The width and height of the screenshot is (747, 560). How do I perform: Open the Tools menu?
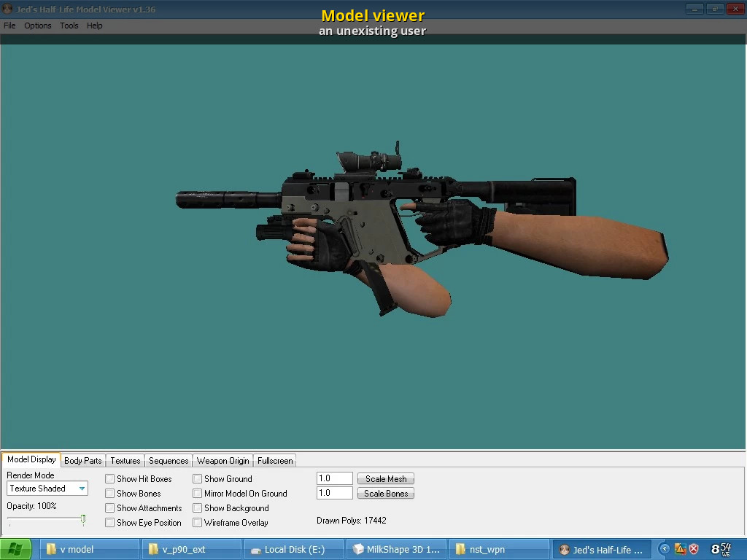[69, 26]
